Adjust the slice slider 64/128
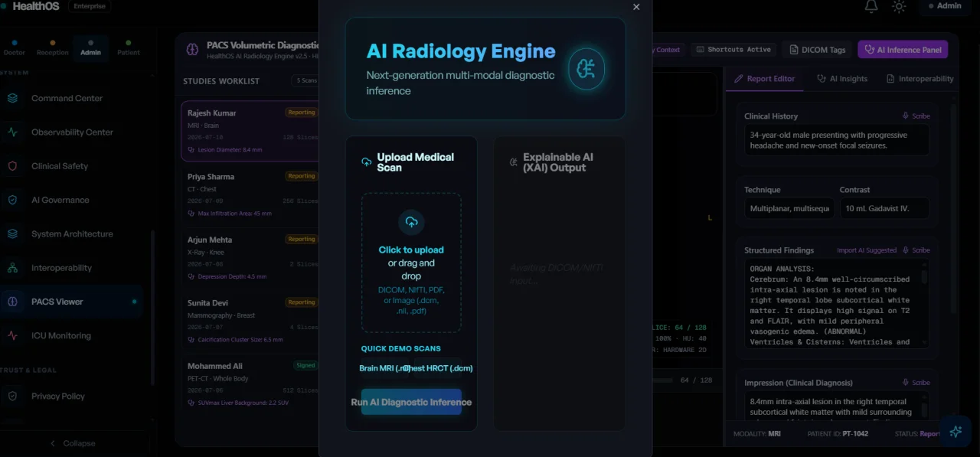 tap(661, 380)
